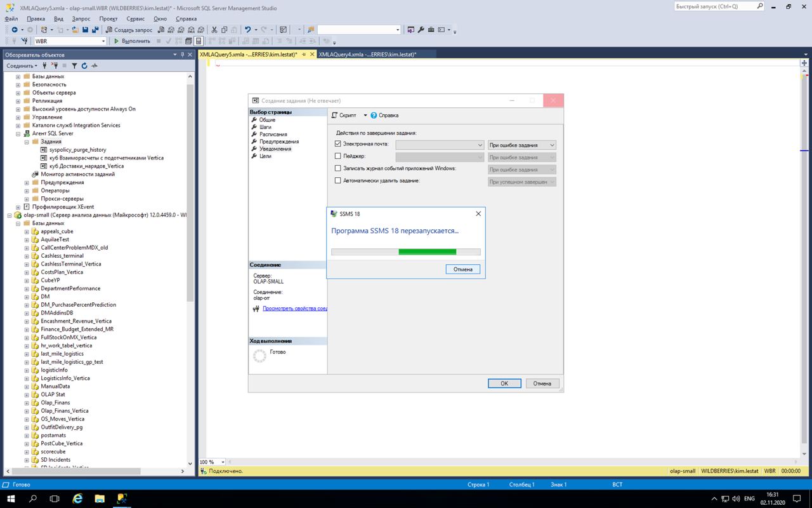Viewport: 812px width, 508px height.
Task: Click the Скрипт icon in the job dialog
Action: (335, 116)
